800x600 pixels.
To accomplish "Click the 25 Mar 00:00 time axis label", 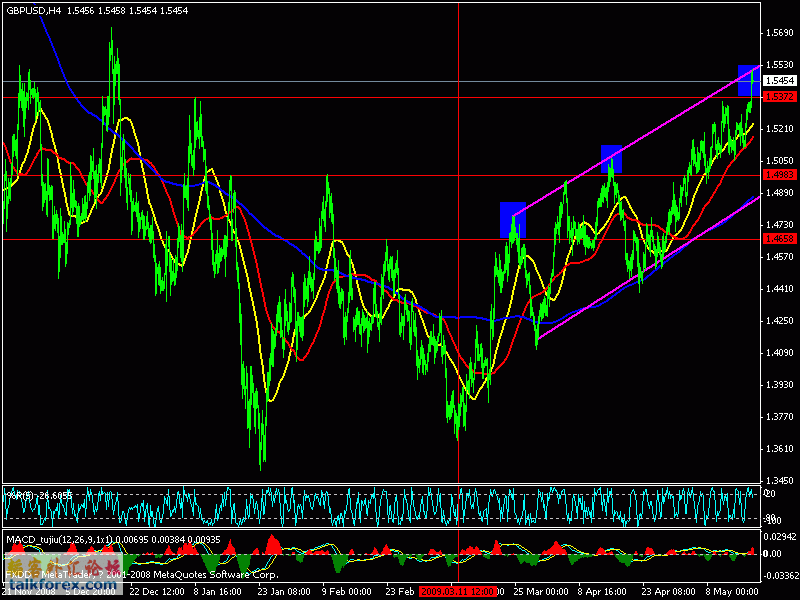I will (x=541, y=592).
